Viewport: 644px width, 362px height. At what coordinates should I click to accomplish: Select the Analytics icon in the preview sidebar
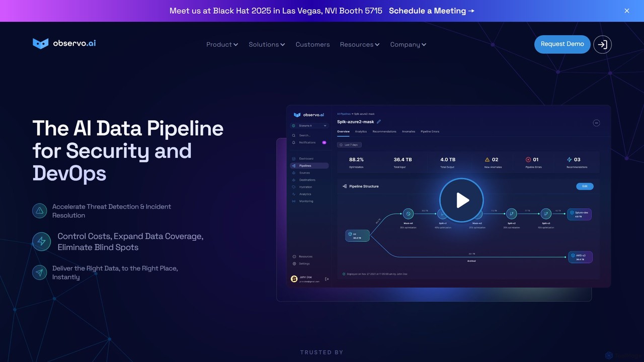click(x=294, y=194)
